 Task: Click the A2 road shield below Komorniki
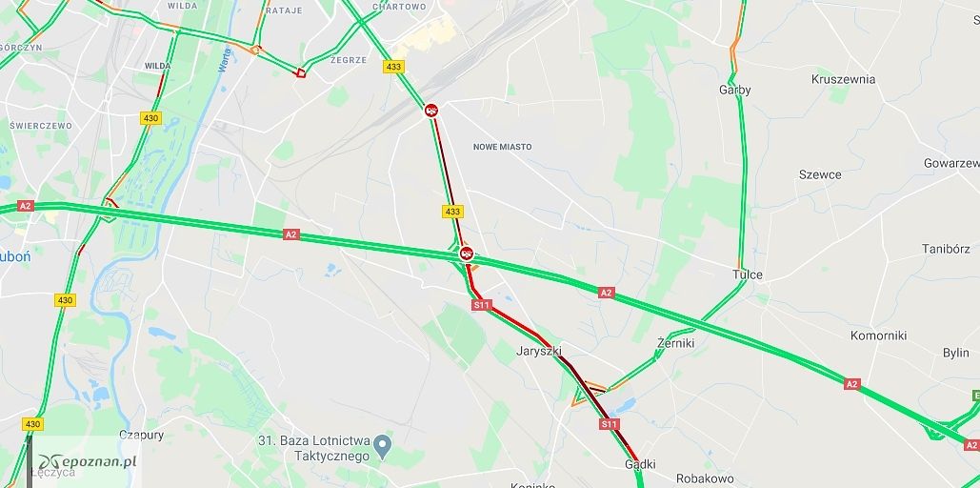(851, 383)
